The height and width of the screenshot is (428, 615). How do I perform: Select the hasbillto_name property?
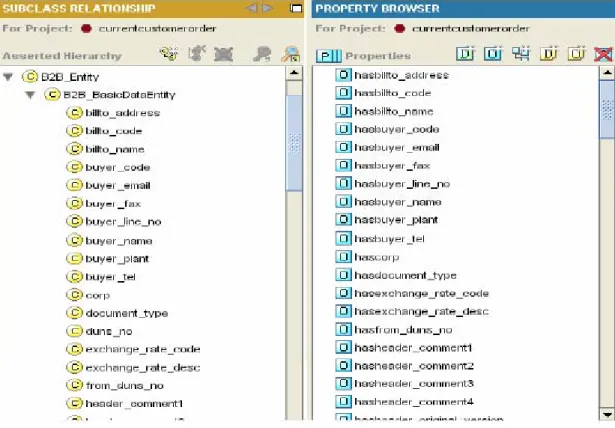(x=394, y=111)
